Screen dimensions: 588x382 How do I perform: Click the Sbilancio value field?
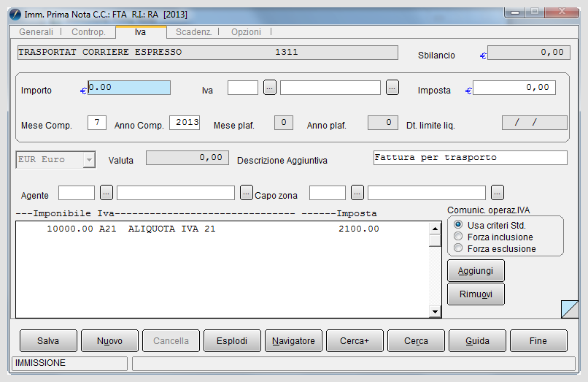pyautogui.click(x=529, y=53)
